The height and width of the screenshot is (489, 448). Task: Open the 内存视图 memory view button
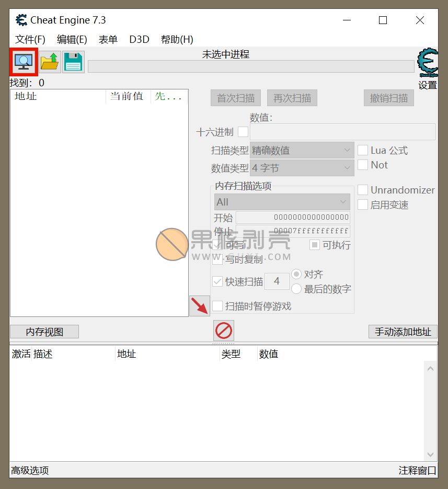pos(44,332)
